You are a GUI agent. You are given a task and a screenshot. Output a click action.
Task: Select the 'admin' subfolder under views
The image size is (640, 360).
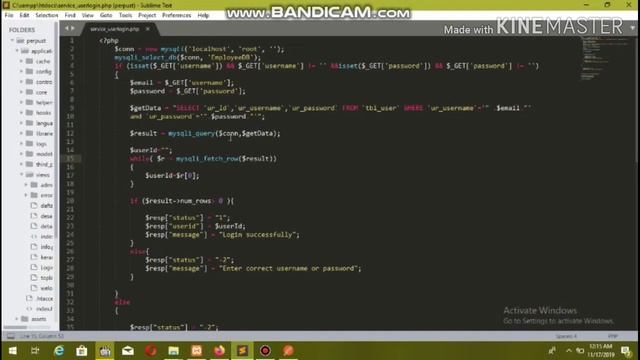(46, 185)
